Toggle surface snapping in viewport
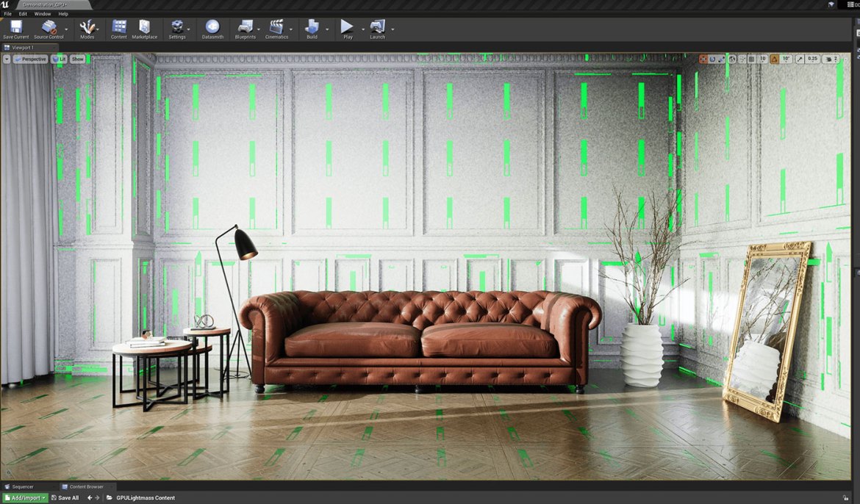The image size is (860, 504). click(x=742, y=59)
